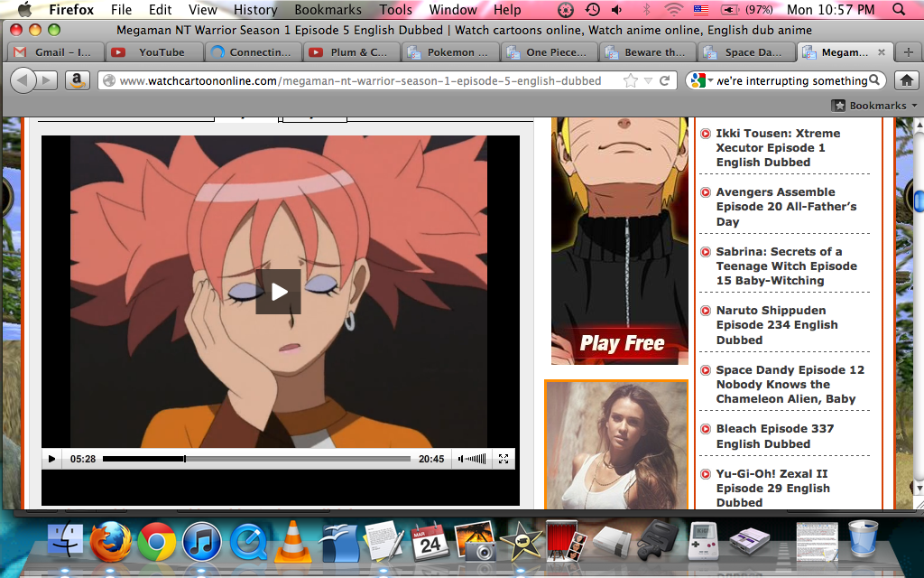The height and width of the screenshot is (578, 924).
Task: Bookmark this page with the star icon
Action: (x=630, y=80)
